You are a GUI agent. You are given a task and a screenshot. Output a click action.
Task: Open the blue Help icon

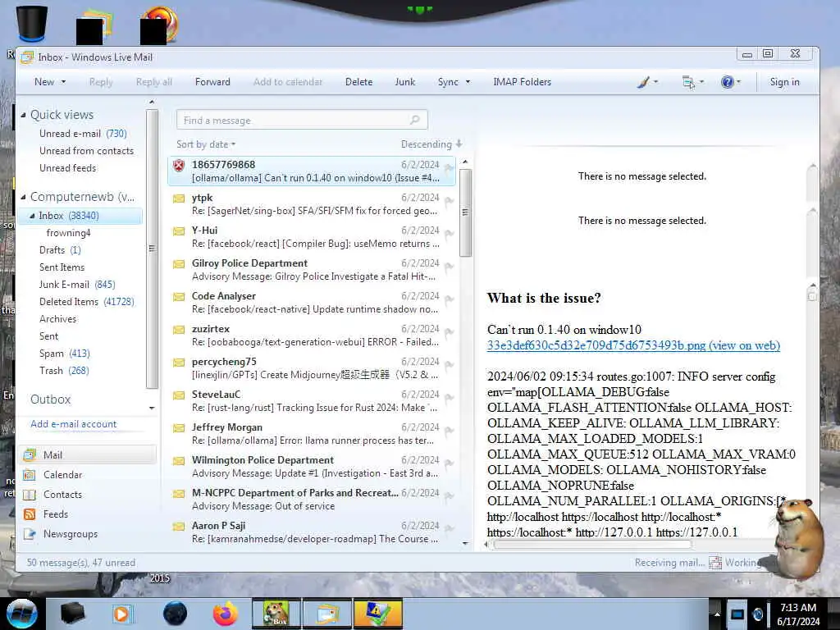tap(727, 82)
